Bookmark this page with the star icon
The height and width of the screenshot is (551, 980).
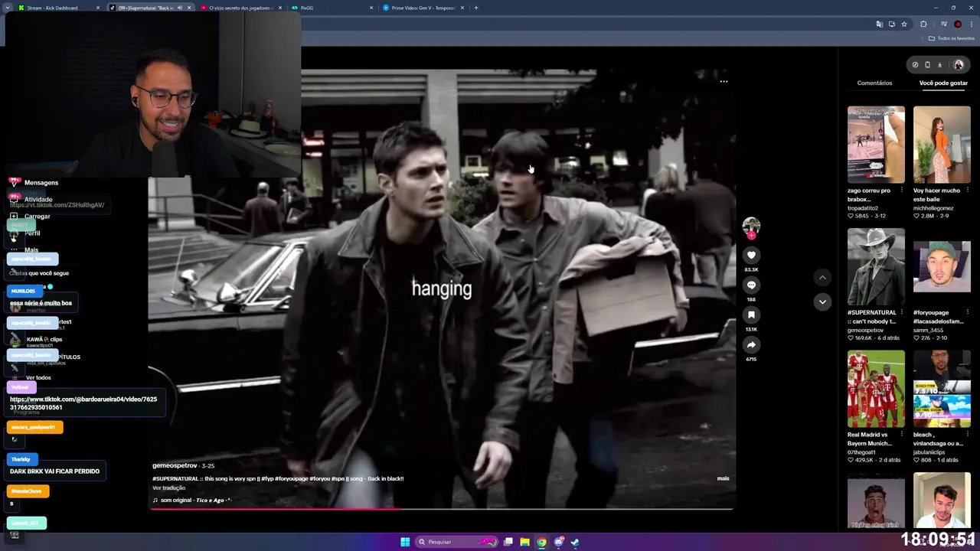click(x=903, y=24)
